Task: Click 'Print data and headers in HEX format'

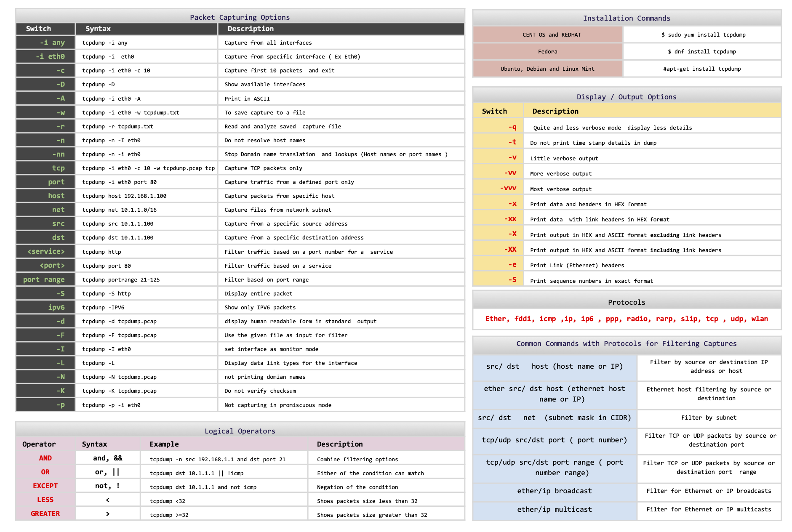Action: pyautogui.click(x=588, y=205)
